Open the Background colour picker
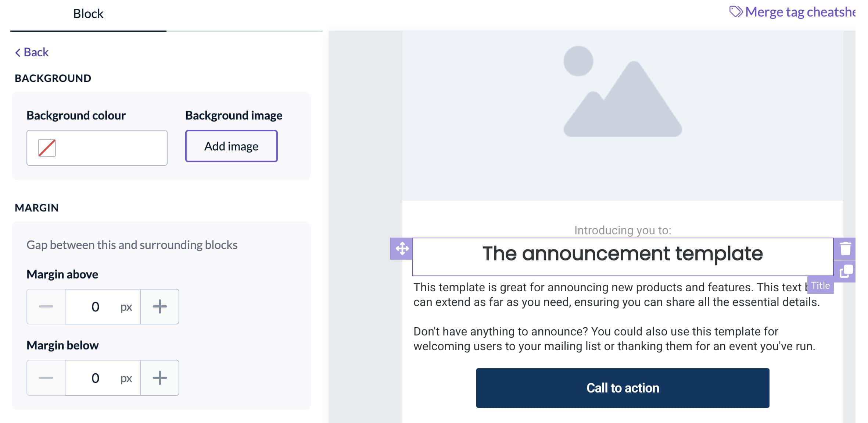This screenshot has height=423, width=868. coord(47,147)
